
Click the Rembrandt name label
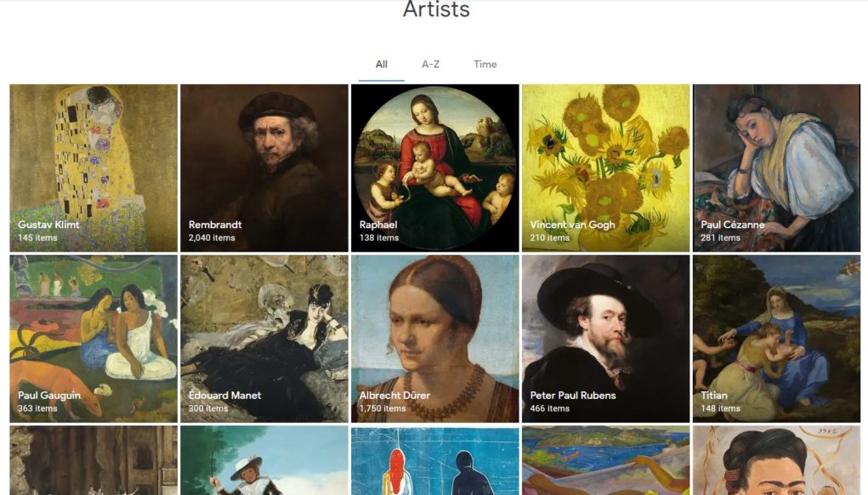click(215, 225)
